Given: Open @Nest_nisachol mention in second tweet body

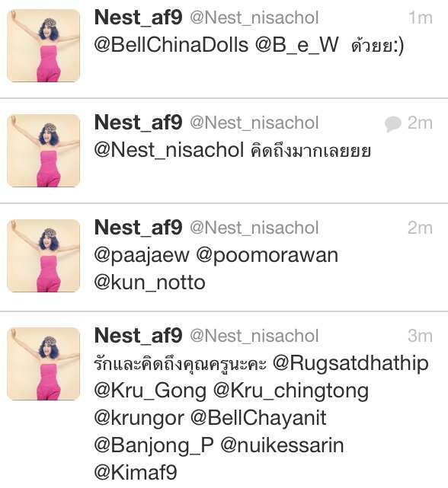Looking at the screenshot, I should coord(169,150).
